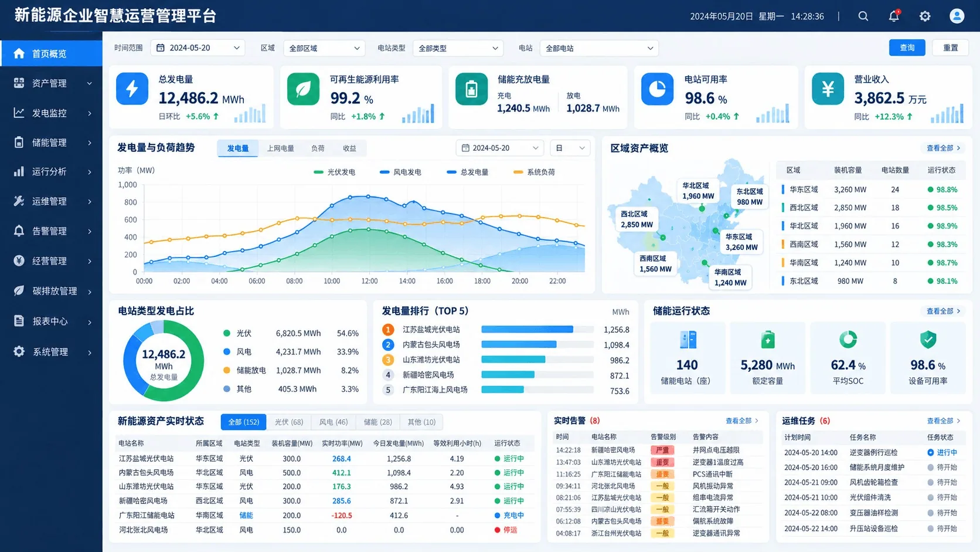Click the 广东阳江海上风电场 ranking bar
Screen dimensions: 980x552
point(502,390)
